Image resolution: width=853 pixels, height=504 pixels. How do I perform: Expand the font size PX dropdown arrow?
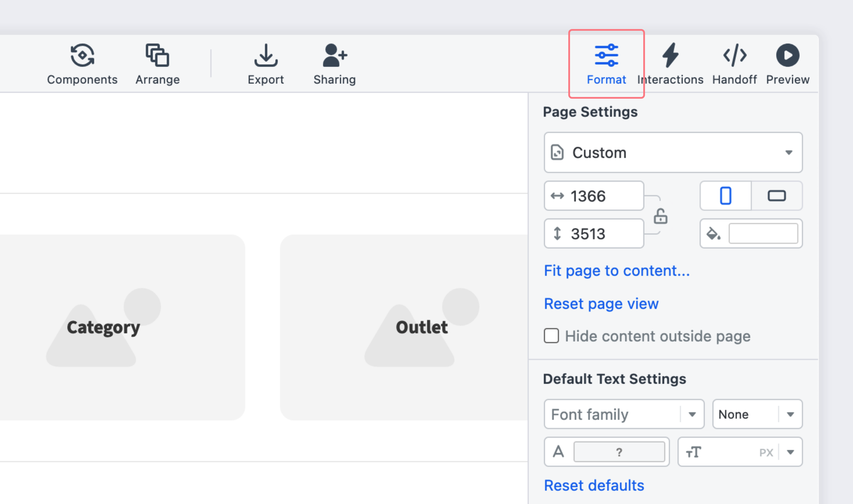tap(791, 452)
